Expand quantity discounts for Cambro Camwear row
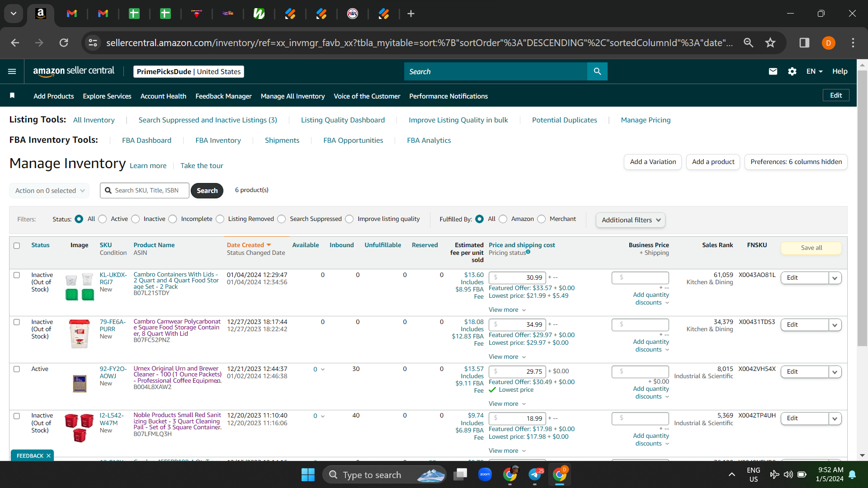This screenshot has width=868, height=488. 651,346
